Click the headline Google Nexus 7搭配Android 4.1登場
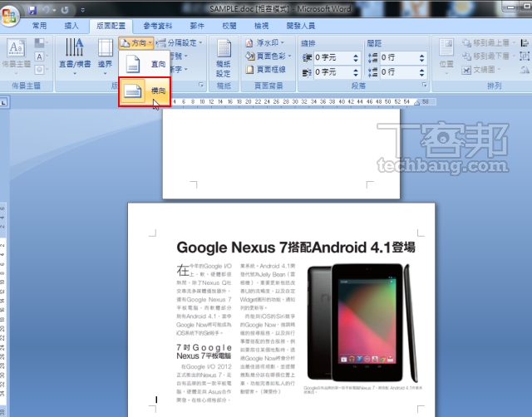Image resolution: width=532 pixels, height=417 pixels. point(296,248)
